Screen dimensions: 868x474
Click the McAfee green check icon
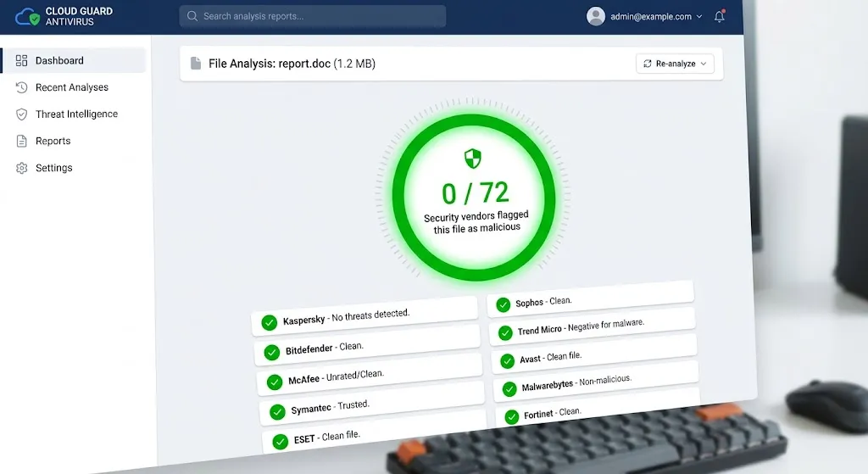click(x=275, y=382)
